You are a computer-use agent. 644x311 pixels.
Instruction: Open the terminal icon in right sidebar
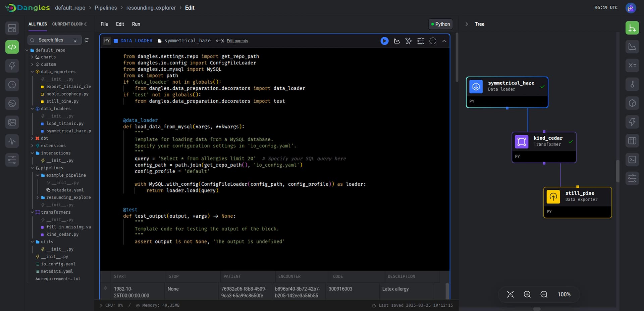(632, 160)
